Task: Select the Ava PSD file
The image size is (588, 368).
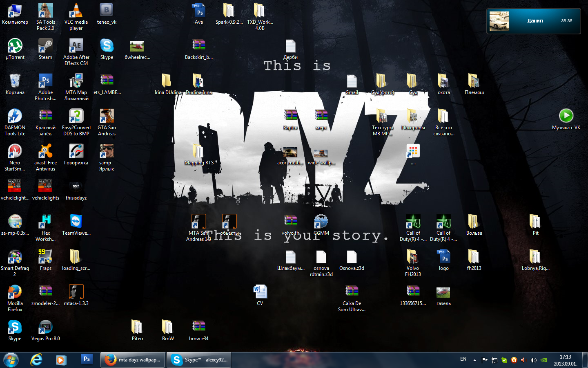Action: [x=199, y=14]
